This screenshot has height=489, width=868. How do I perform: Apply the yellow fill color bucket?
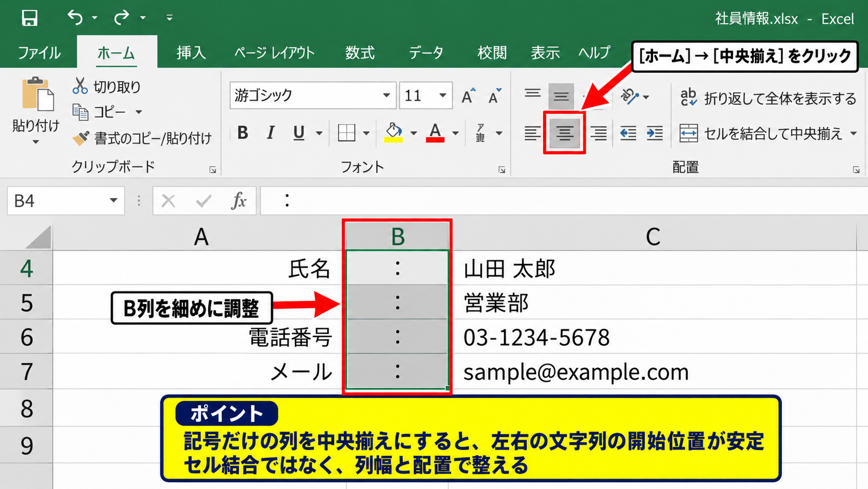pos(394,133)
